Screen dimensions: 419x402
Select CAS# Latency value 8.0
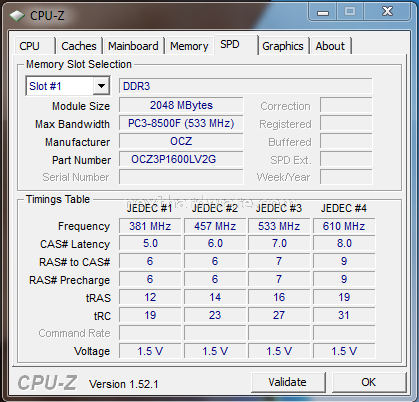click(x=344, y=243)
